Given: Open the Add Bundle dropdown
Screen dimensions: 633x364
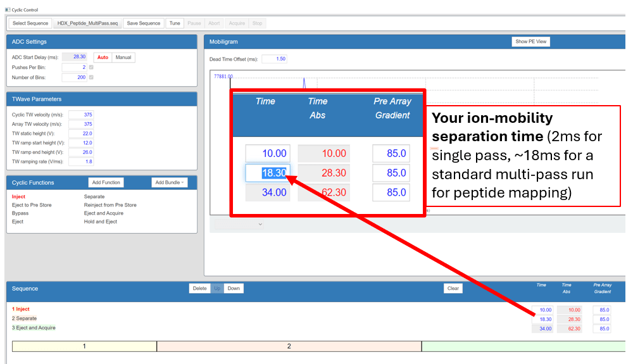Looking at the screenshot, I should pos(170,182).
